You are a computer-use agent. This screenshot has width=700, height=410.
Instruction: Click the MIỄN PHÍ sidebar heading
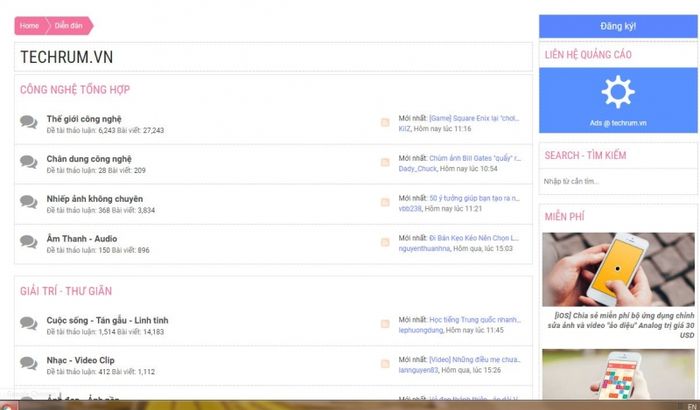(x=564, y=217)
